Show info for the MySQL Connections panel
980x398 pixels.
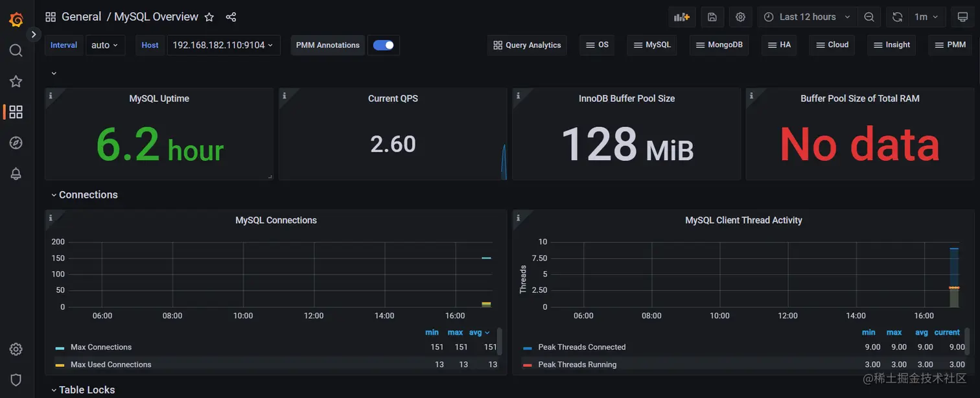click(x=51, y=217)
